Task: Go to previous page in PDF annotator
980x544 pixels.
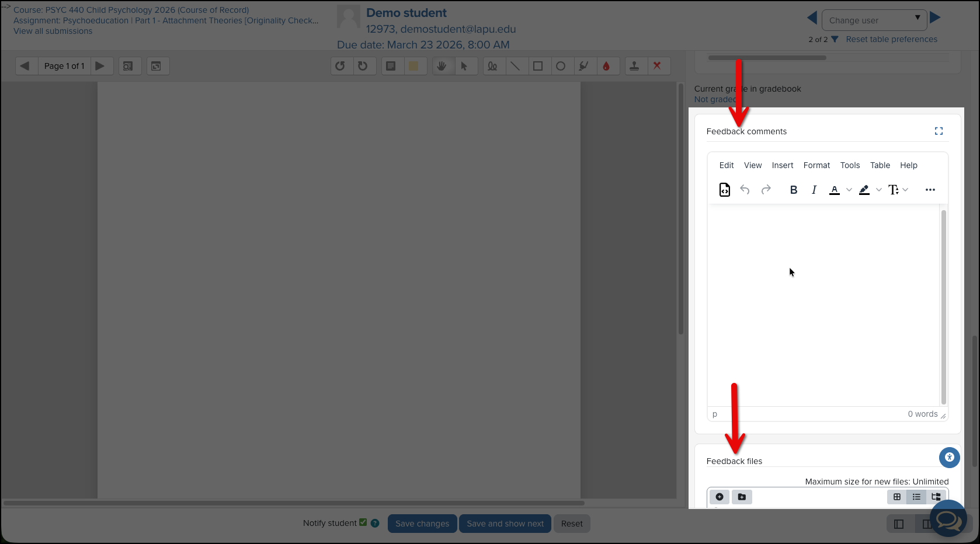Action: tap(25, 66)
